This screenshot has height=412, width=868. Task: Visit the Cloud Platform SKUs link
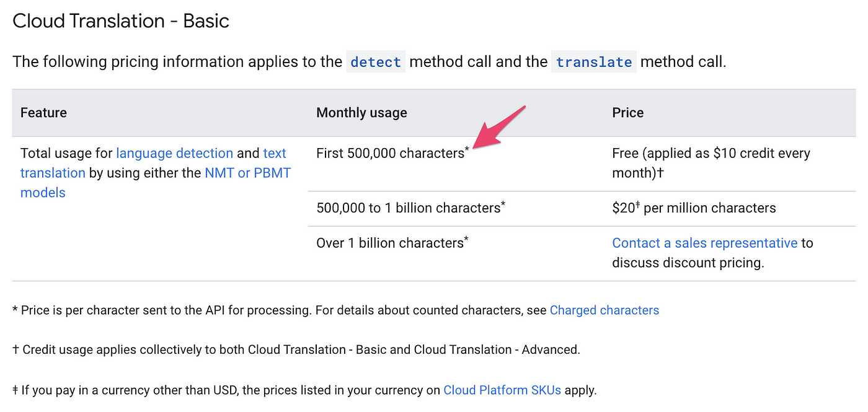[502, 390]
